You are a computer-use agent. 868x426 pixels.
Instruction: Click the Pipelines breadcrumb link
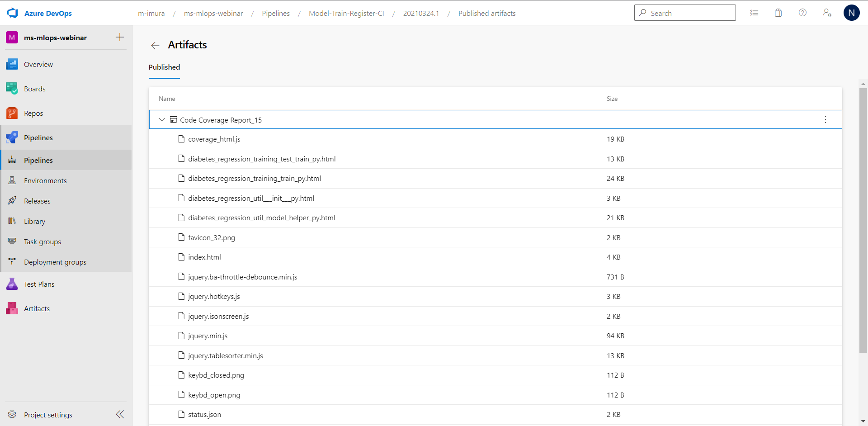click(276, 14)
